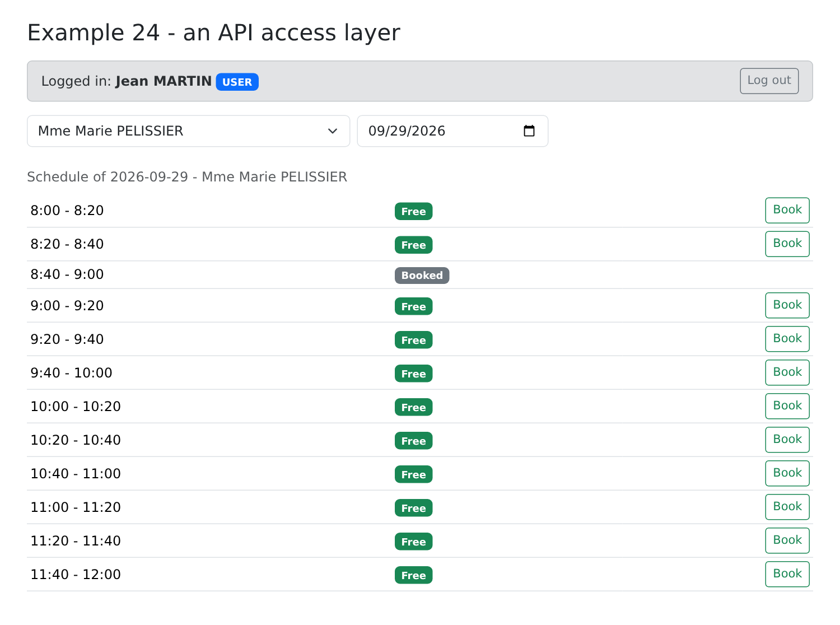Book the 10:20 - 10:40 slot
The width and height of the screenshot is (840, 625).
pyautogui.click(x=787, y=440)
